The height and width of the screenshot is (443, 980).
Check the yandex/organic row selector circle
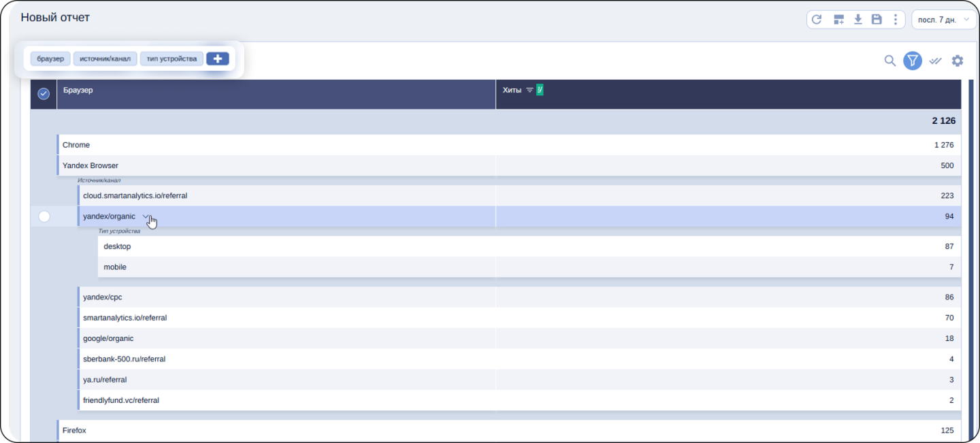click(44, 216)
